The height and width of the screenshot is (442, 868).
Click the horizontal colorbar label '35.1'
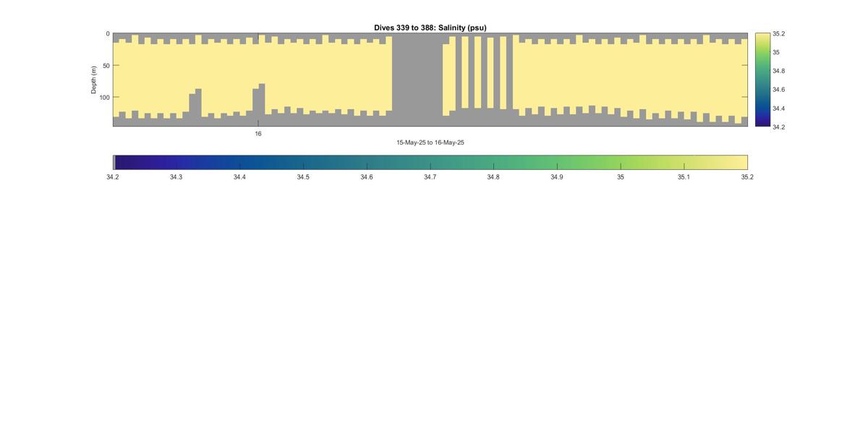pos(684,177)
